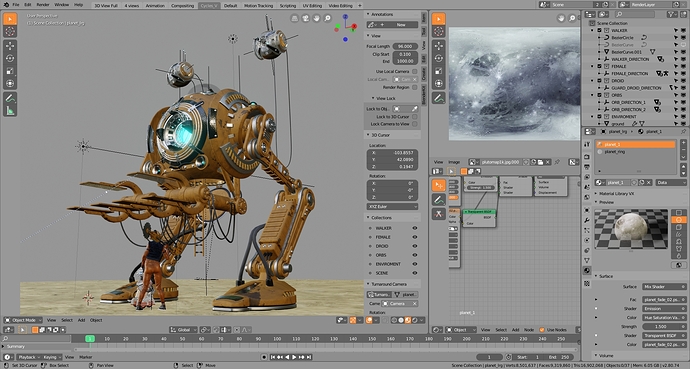Collapse the WALKER collection in outliner

tap(592, 30)
